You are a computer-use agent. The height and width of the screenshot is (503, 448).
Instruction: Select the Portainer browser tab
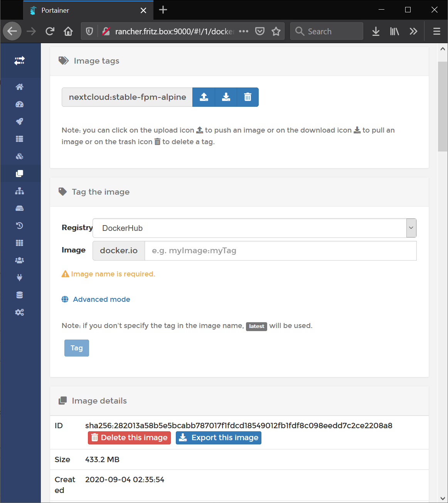pyautogui.click(x=88, y=10)
